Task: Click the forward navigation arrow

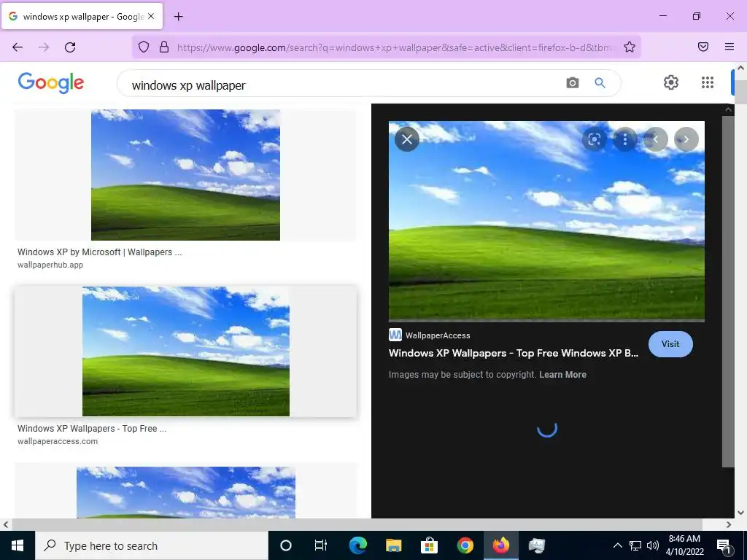Action: click(x=44, y=47)
